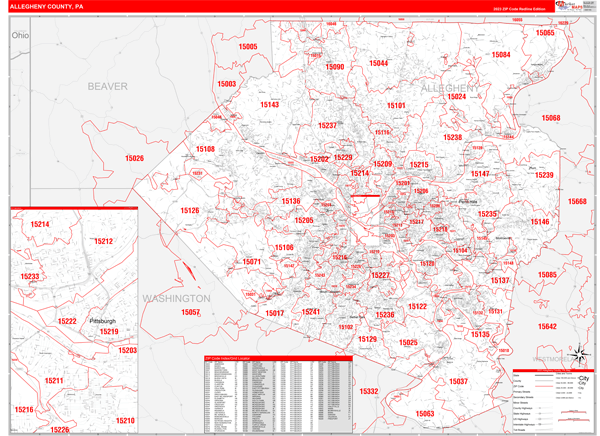This screenshot has width=600, height=436.
Task: Select ZIP code 15668 label
Action: [x=577, y=201]
